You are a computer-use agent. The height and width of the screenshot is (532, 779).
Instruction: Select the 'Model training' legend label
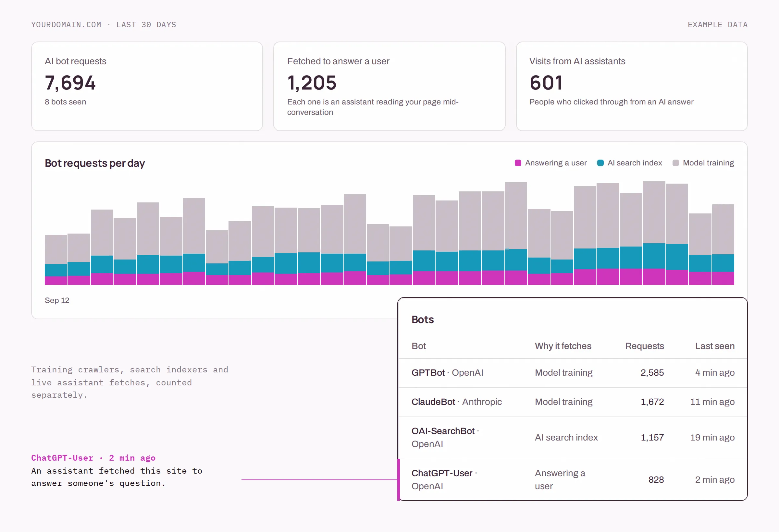[x=708, y=163]
